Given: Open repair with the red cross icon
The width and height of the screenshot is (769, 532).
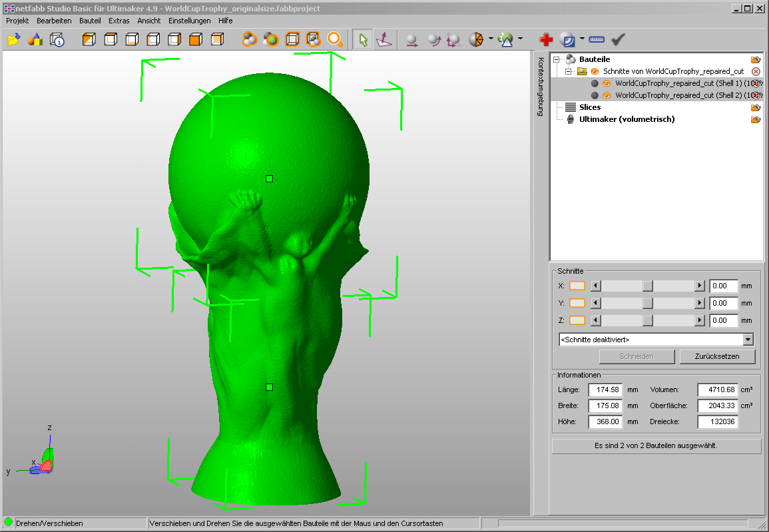Looking at the screenshot, I should click(546, 39).
